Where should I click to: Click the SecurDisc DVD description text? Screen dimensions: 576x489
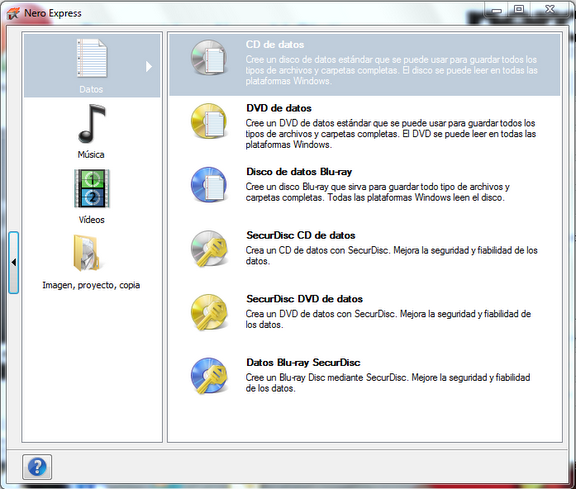pos(388,319)
